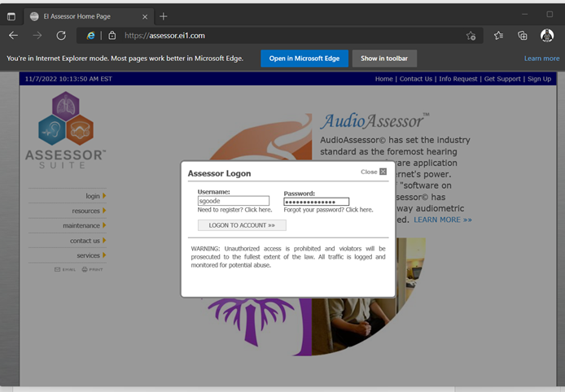Screen dimensions: 565x392
Task: Click the Internet Explorer mode notice text
Action: click(x=125, y=59)
